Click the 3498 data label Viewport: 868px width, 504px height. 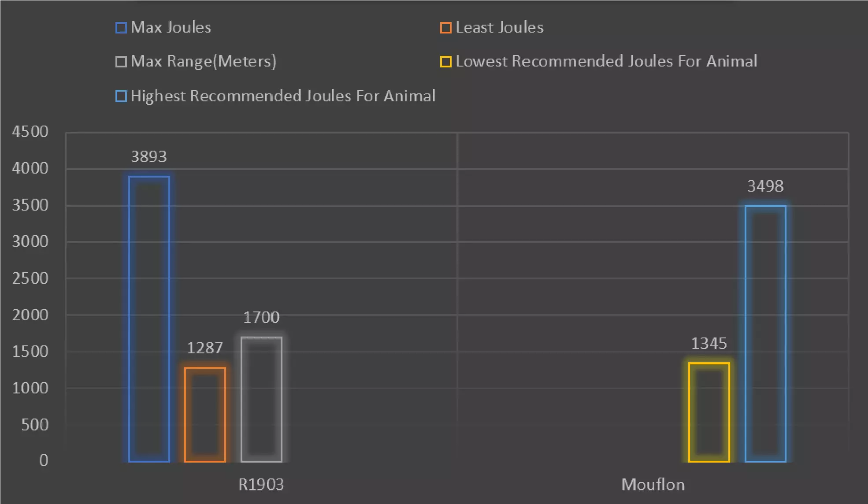click(765, 186)
